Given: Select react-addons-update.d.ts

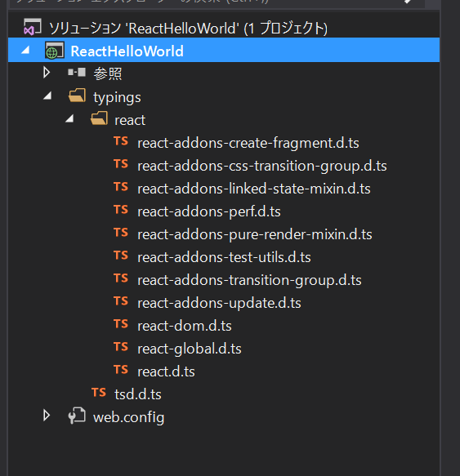Looking at the screenshot, I should [219, 303].
